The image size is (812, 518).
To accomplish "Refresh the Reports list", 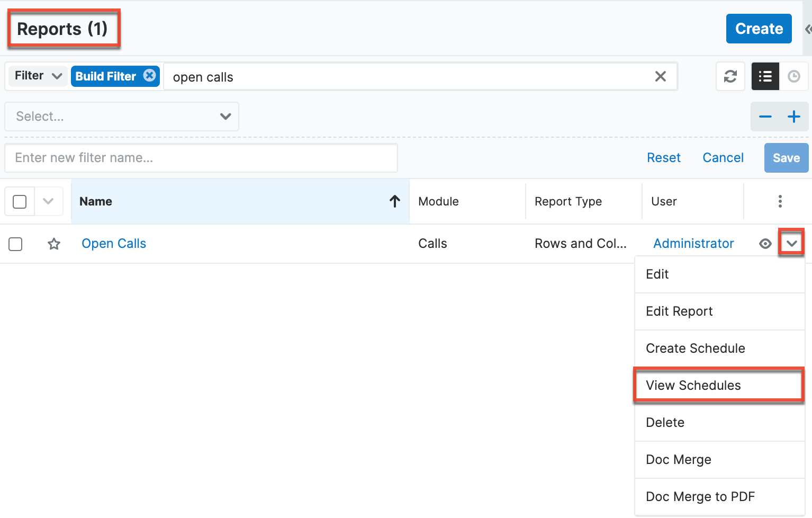I will pyautogui.click(x=730, y=76).
